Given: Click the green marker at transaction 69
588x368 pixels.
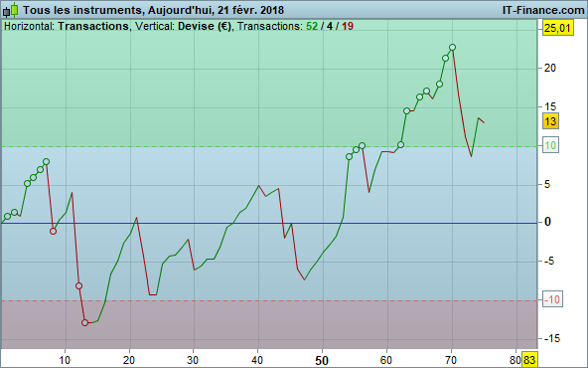Looking at the screenshot, I should [x=446, y=59].
